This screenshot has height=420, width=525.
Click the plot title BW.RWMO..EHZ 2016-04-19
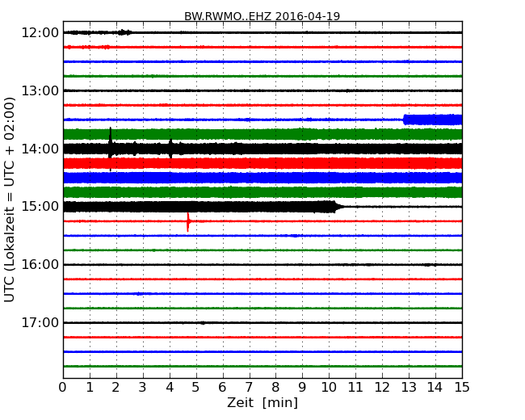click(x=262, y=16)
